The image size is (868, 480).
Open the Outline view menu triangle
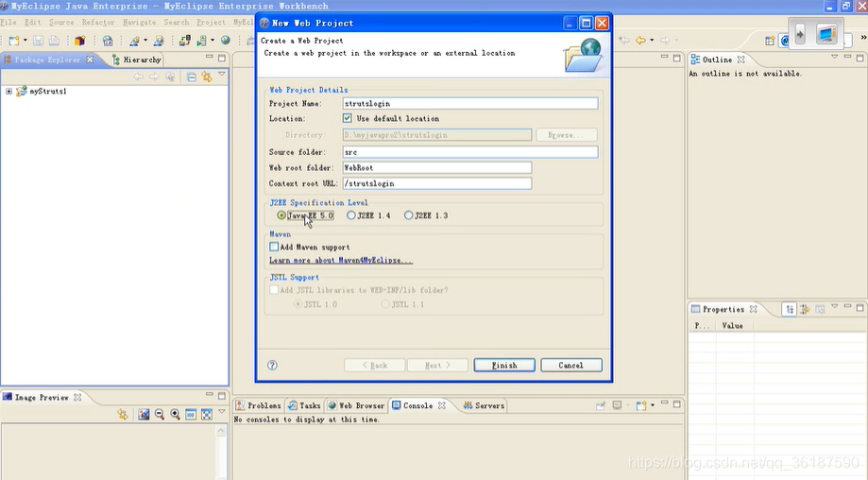point(835,57)
